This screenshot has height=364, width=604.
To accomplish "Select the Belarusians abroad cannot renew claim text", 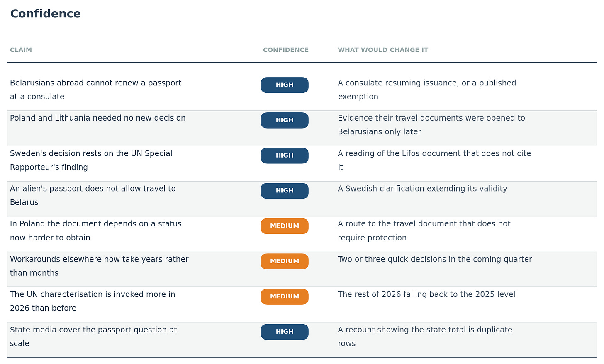I will click(96, 90).
